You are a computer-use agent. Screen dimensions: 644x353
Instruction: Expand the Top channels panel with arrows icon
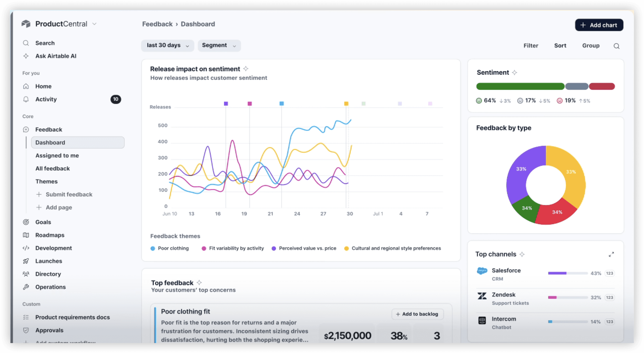[x=611, y=254]
